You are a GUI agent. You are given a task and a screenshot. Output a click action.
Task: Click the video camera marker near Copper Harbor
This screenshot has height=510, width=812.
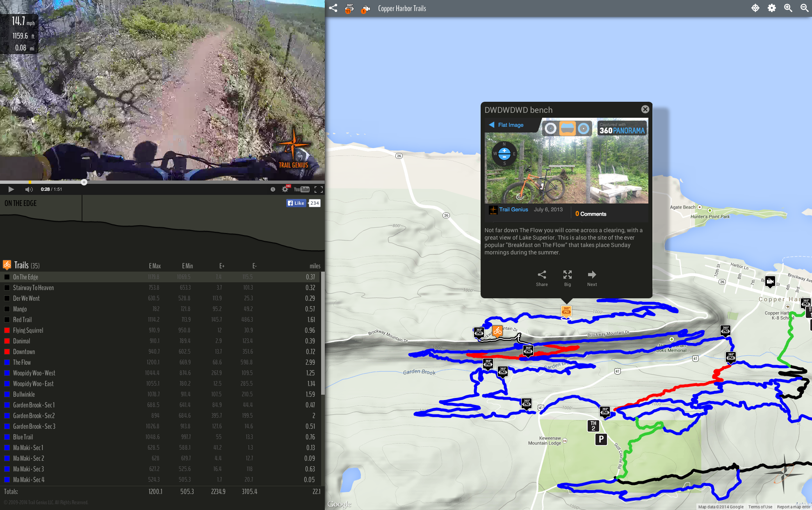pos(770,281)
